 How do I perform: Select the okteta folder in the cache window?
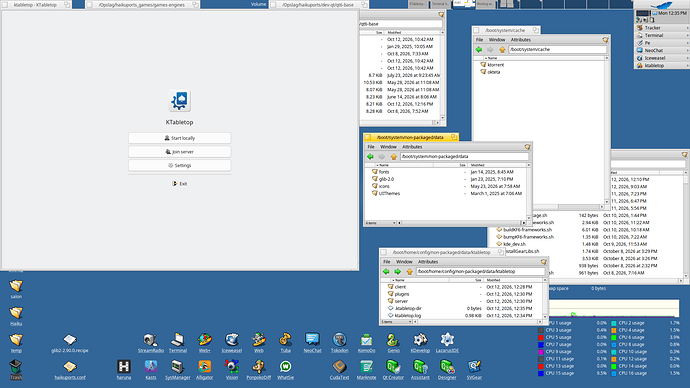pyautogui.click(x=490, y=72)
